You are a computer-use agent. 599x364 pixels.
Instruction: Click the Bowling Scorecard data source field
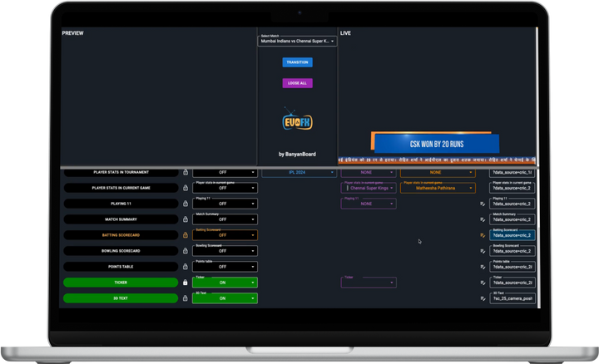(x=512, y=251)
